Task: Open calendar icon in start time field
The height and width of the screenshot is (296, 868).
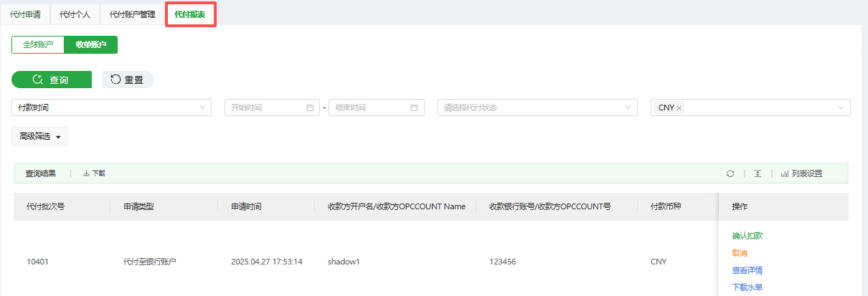Action: [310, 108]
